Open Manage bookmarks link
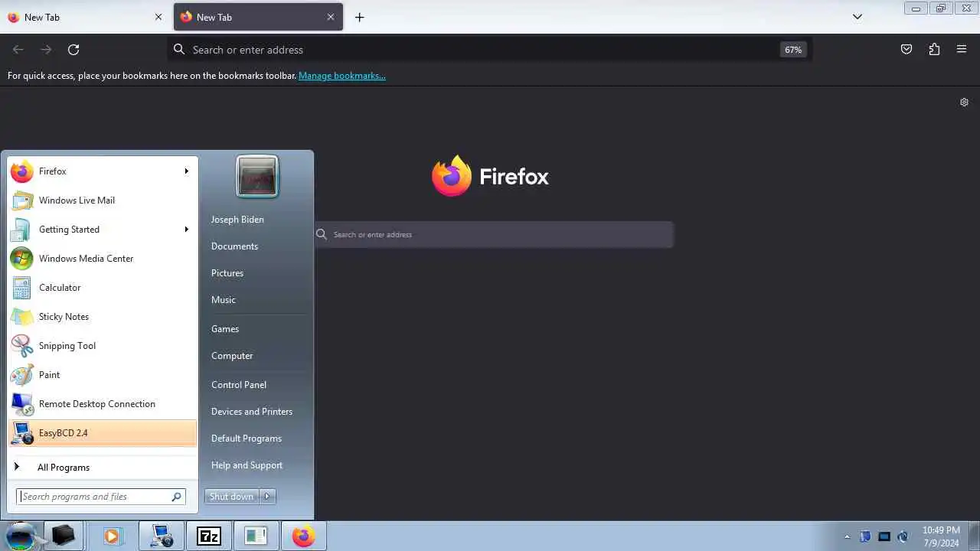Screen dimensions: 980x551 point(342,76)
